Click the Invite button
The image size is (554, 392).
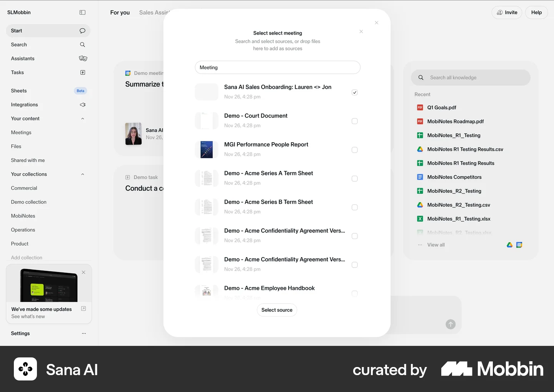coord(507,12)
